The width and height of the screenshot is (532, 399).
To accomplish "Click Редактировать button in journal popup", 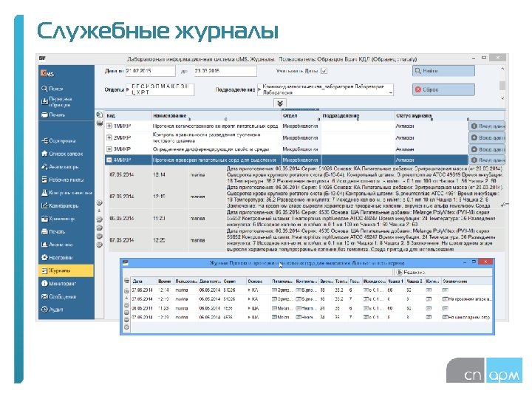I will point(411,272).
